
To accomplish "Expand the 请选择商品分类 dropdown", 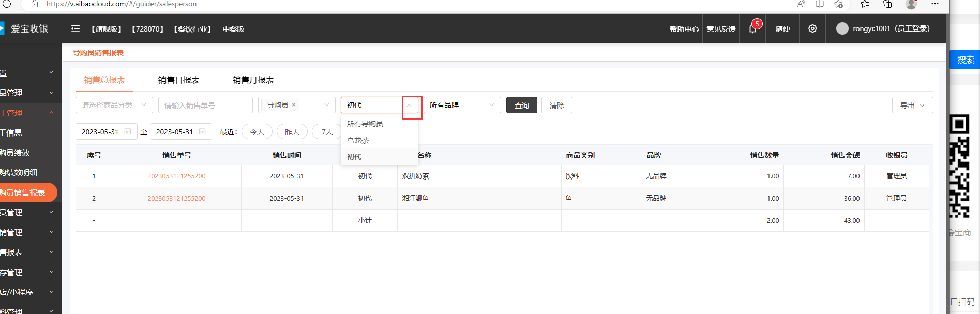I will click(114, 105).
